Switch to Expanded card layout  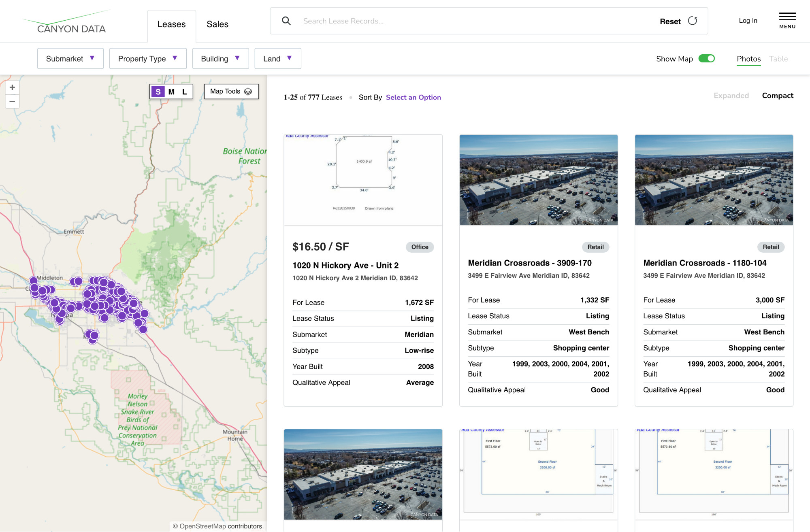(731, 96)
